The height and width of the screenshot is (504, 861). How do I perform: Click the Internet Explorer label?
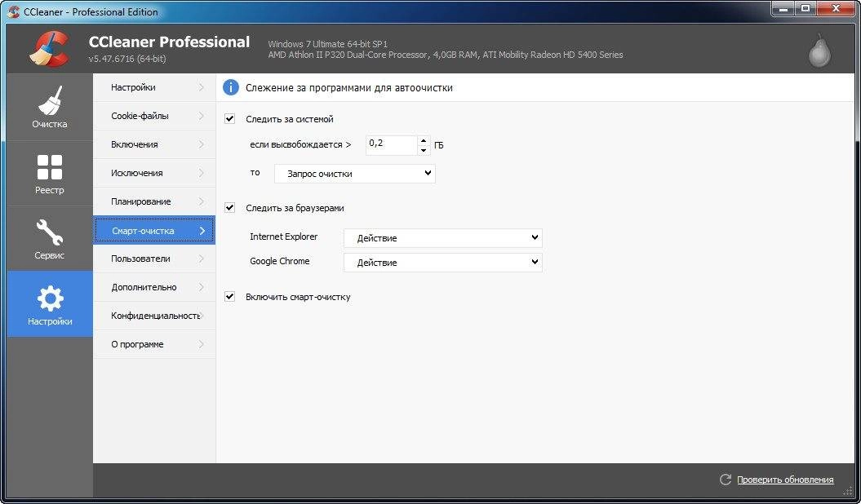(x=283, y=237)
